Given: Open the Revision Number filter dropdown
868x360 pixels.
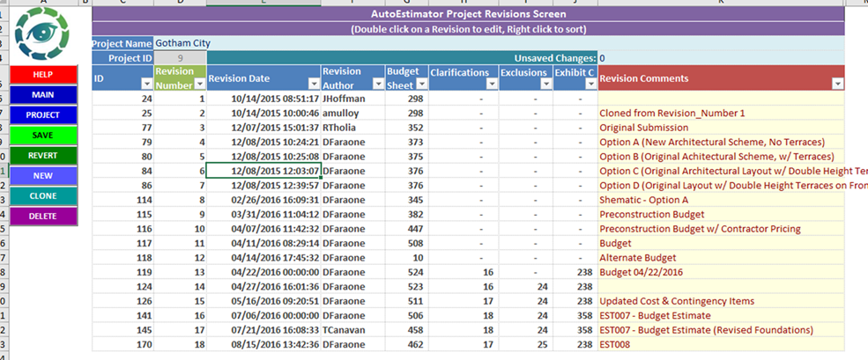Looking at the screenshot, I should pyautogui.click(x=199, y=84).
